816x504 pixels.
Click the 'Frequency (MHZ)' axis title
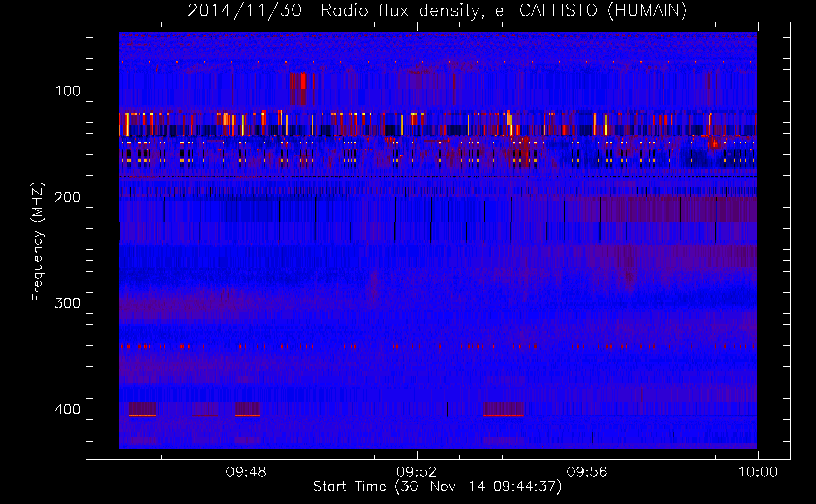(x=38, y=242)
